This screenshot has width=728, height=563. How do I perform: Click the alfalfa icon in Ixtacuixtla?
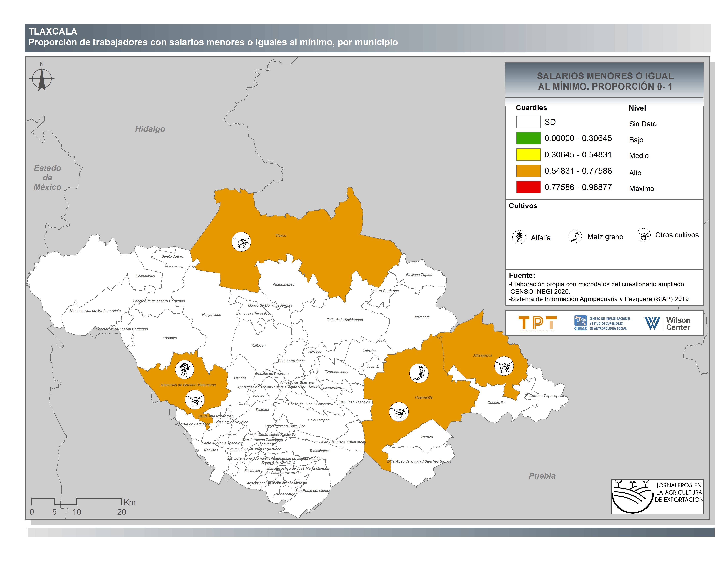pos(185,370)
